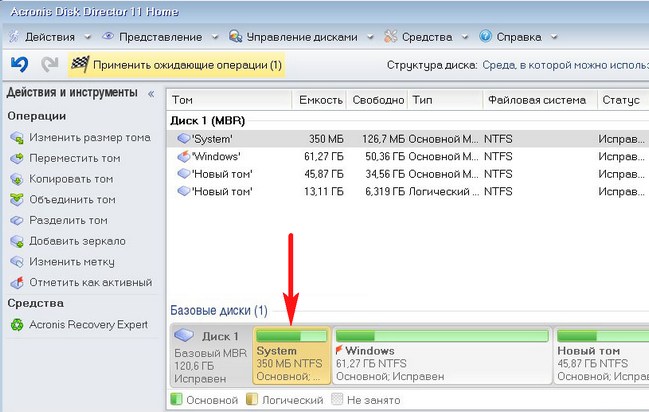Sort by the Статус column header
Screen dimensions: 649x412
pos(623,100)
